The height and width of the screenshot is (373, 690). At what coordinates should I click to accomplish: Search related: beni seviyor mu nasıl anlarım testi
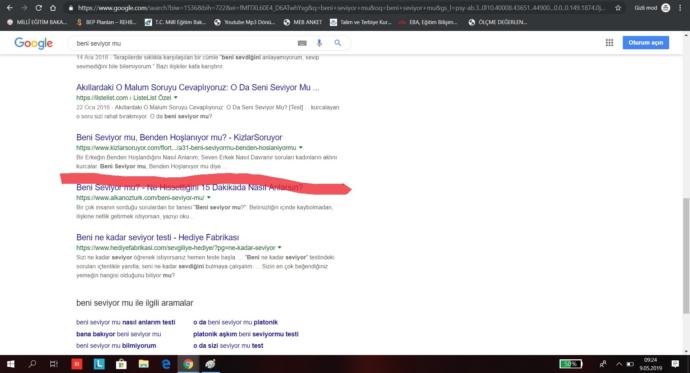pos(125,322)
